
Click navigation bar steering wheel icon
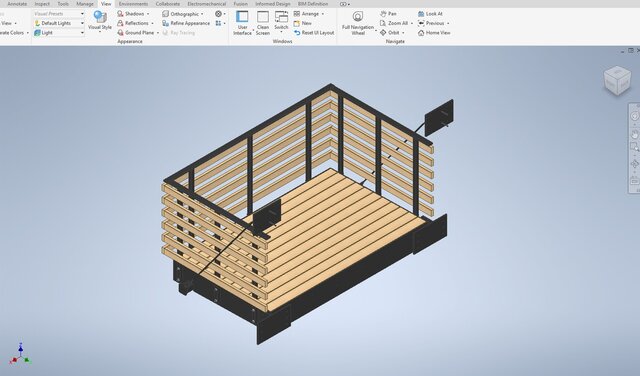pos(634,116)
